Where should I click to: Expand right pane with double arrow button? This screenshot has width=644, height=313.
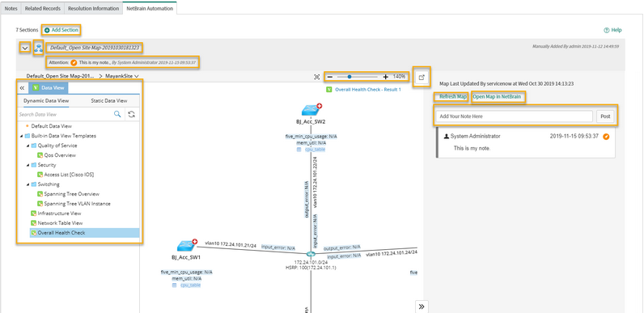(422, 307)
